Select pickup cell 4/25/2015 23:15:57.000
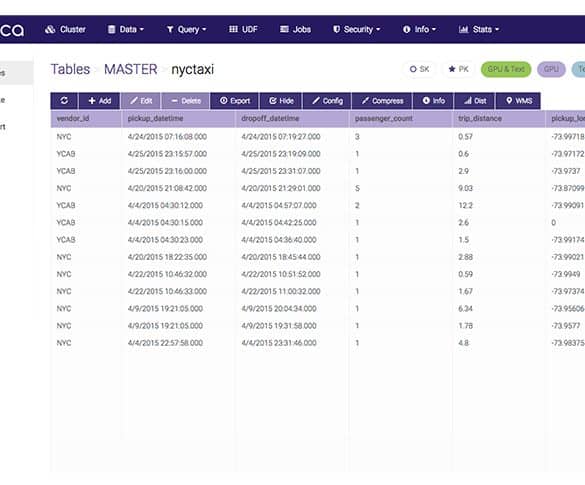The width and height of the screenshot is (585, 485). tap(167, 154)
